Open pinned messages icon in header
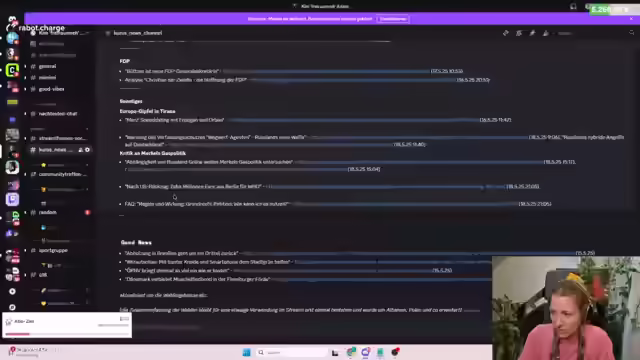640x360 pixels. coord(532,33)
